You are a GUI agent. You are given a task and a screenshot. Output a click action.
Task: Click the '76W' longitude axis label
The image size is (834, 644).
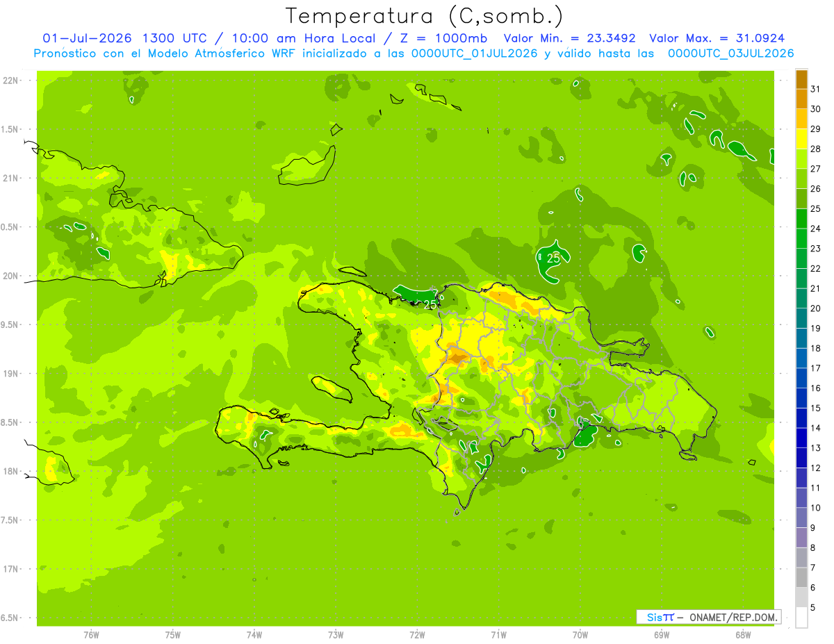pyautogui.click(x=91, y=636)
